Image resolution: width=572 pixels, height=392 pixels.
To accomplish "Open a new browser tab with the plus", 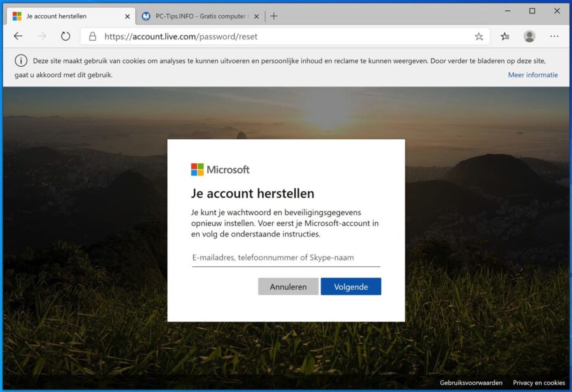I will 274,16.
